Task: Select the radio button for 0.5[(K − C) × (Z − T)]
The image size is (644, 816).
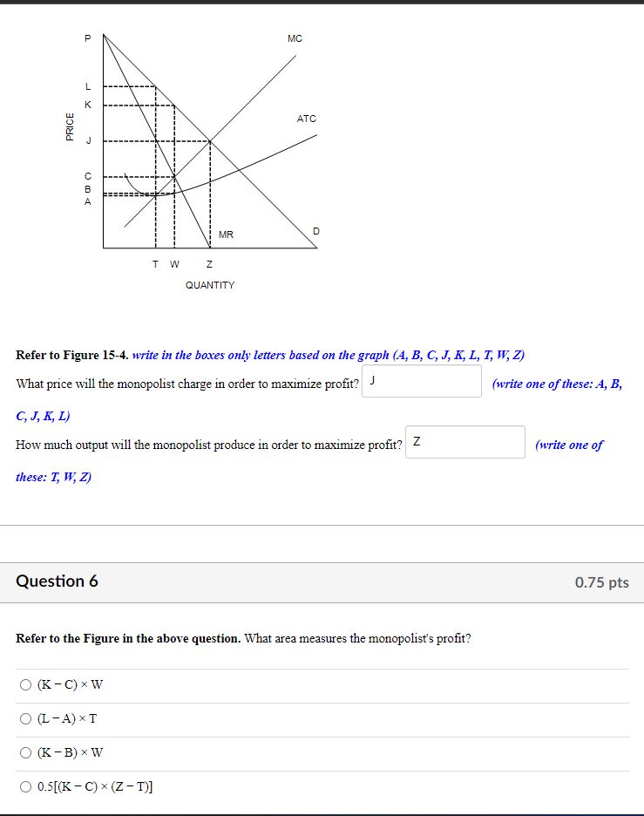Action: pyautogui.click(x=25, y=786)
